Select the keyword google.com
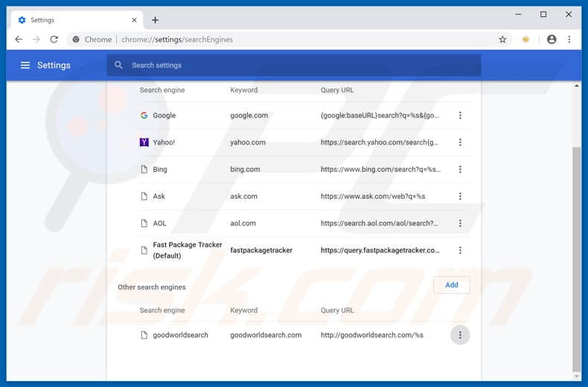The image size is (588, 387). click(x=249, y=115)
